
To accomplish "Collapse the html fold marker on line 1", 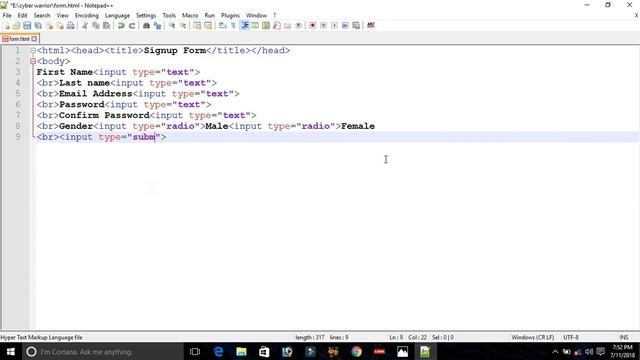I will tap(33, 51).
